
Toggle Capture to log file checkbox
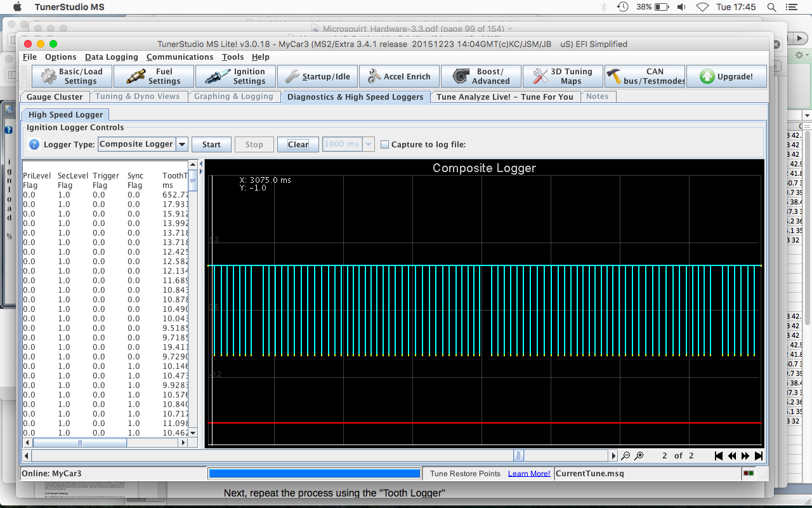384,144
